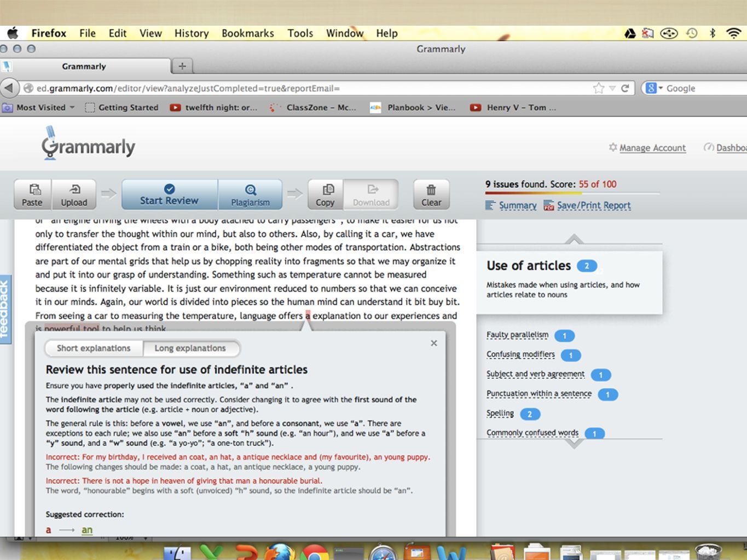Click the address bar URL

pyautogui.click(x=188, y=89)
